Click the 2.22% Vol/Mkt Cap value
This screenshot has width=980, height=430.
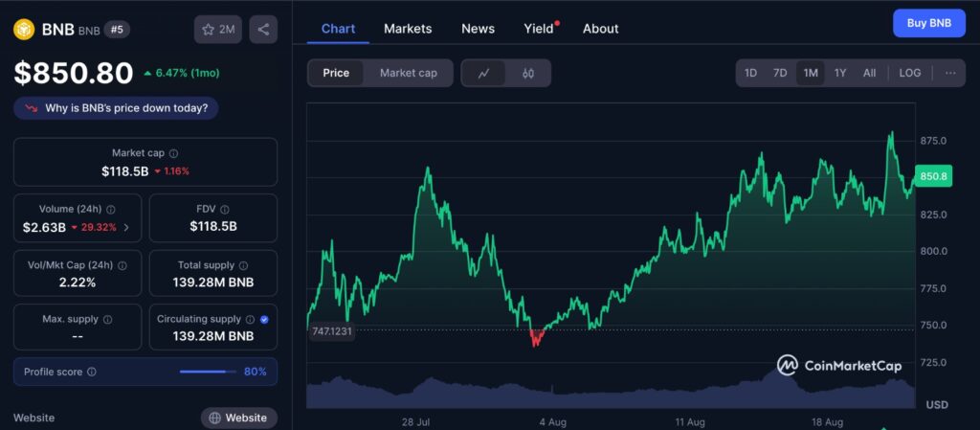[x=78, y=283]
